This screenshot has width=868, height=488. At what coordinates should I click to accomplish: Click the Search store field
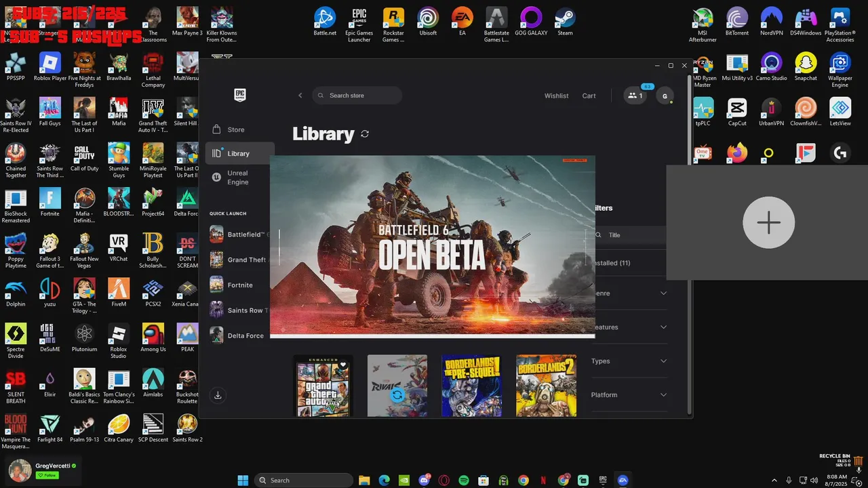(357, 96)
